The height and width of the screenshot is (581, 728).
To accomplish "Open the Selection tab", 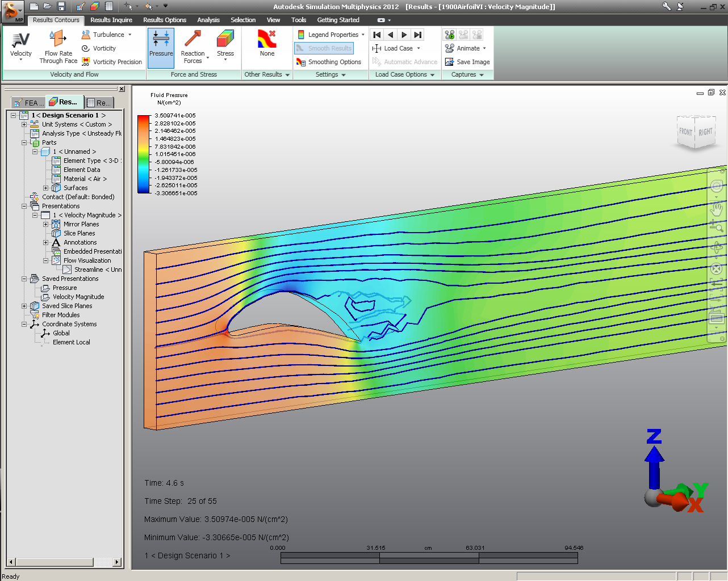I will pos(243,20).
